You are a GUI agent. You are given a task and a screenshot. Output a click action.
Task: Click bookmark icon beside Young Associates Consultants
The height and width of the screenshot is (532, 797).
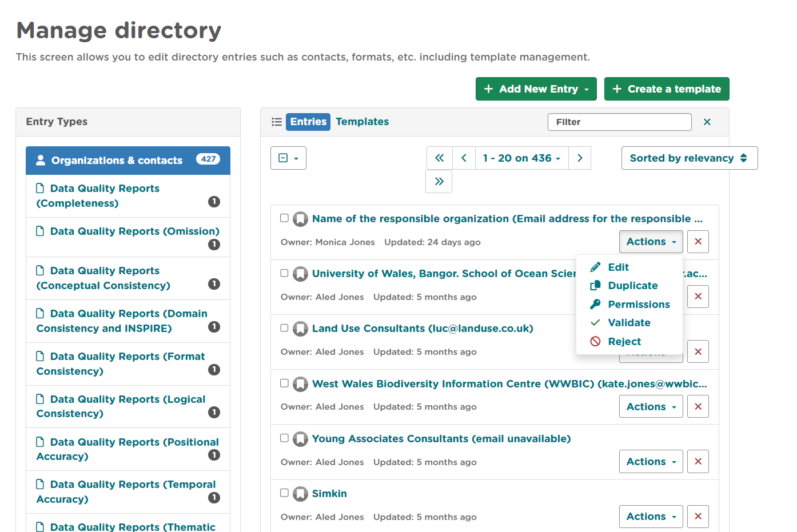coord(300,439)
